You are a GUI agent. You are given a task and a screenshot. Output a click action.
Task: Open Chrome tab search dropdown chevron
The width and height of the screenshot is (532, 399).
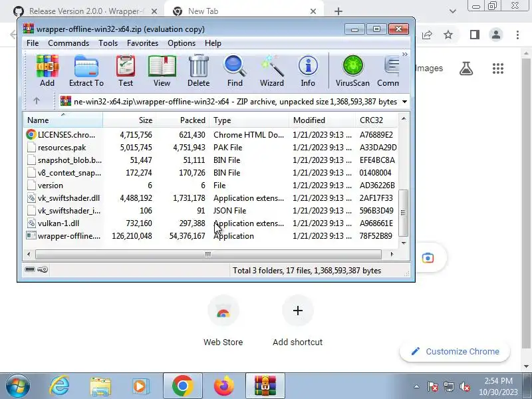[453, 11]
